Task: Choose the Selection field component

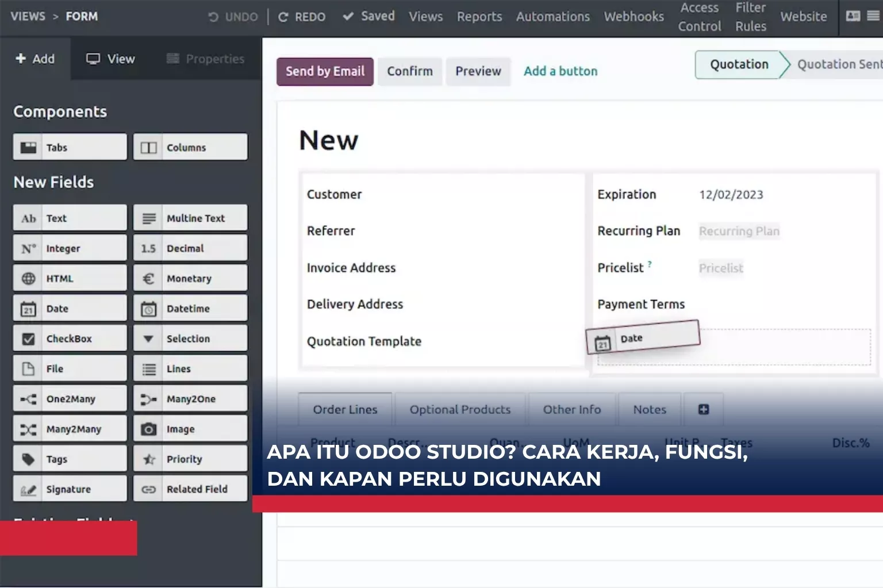Action: tap(190, 339)
